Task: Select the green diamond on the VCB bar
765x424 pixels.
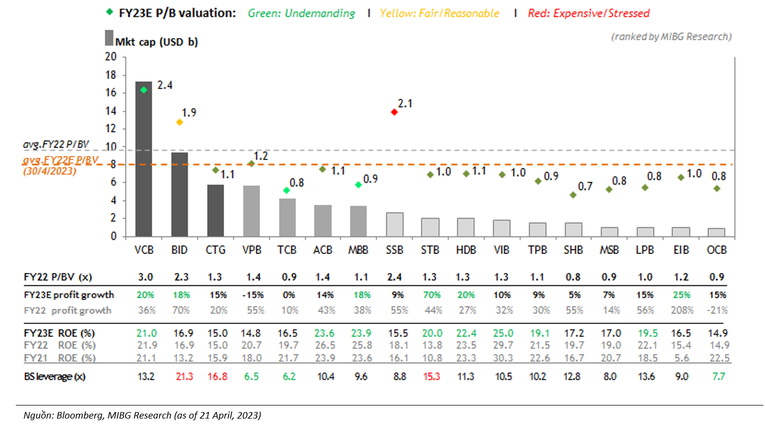Action: point(144,90)
